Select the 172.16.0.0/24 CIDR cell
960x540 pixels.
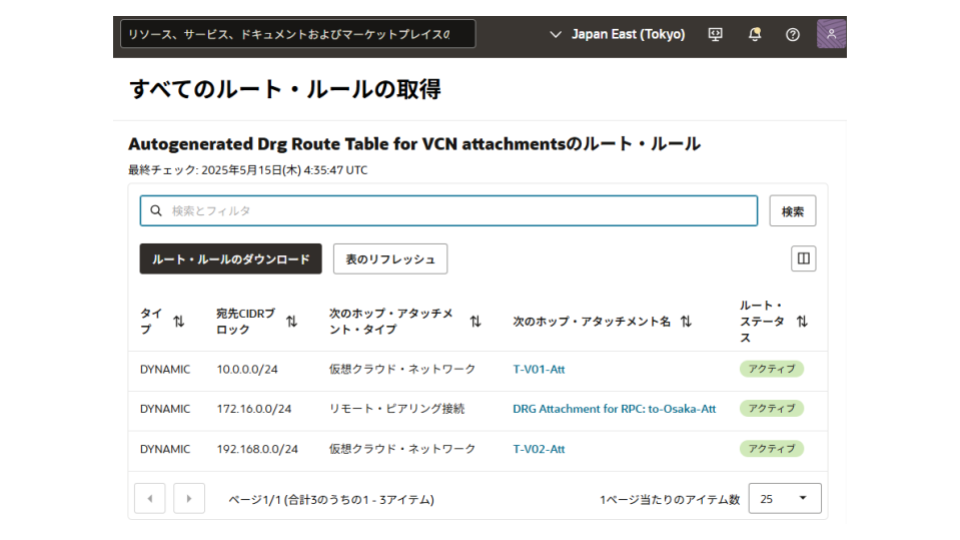[x=254, y=409]
